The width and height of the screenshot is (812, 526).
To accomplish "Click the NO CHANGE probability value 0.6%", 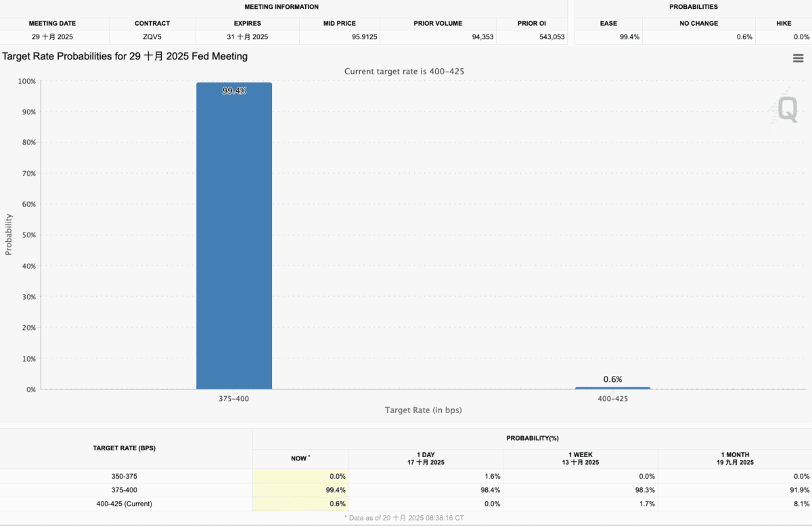I will coord(744,37).
